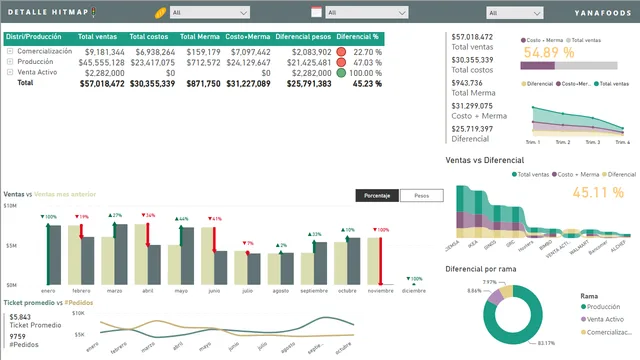Expand the Venta Activo row
Screen dimensions: 640x360
10,72
